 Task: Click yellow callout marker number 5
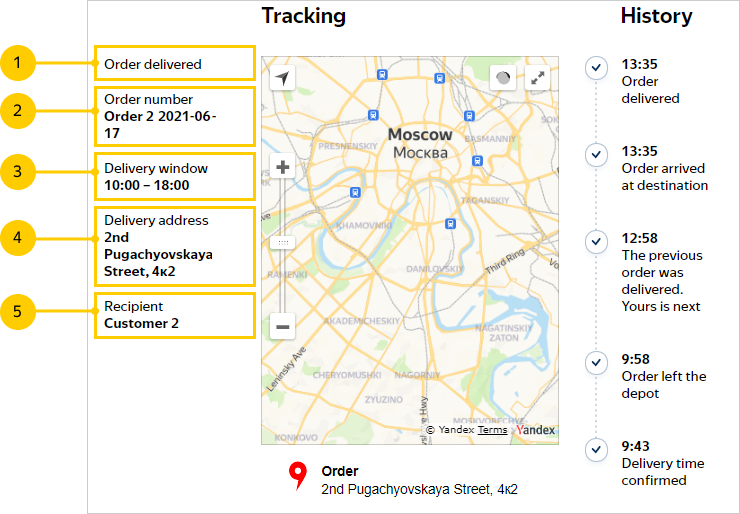pyautogui.click(x=18, y=312)
